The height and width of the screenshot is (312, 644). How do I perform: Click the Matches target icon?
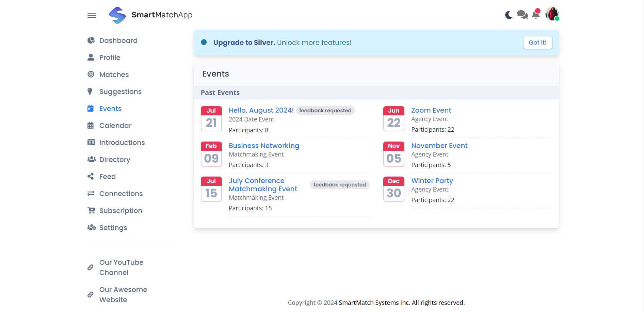click(90, 74)
